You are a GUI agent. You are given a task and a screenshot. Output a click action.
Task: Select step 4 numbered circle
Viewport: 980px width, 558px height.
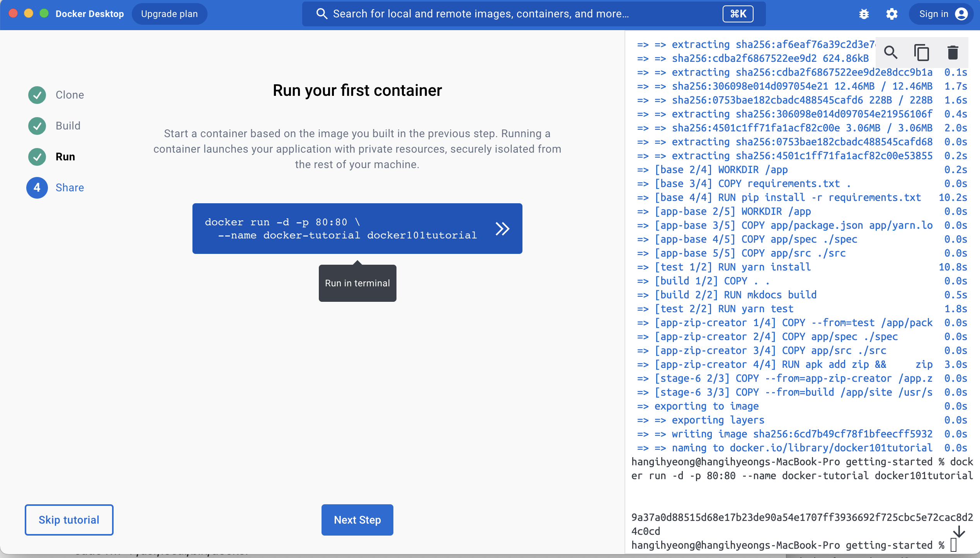coord(37,187)
